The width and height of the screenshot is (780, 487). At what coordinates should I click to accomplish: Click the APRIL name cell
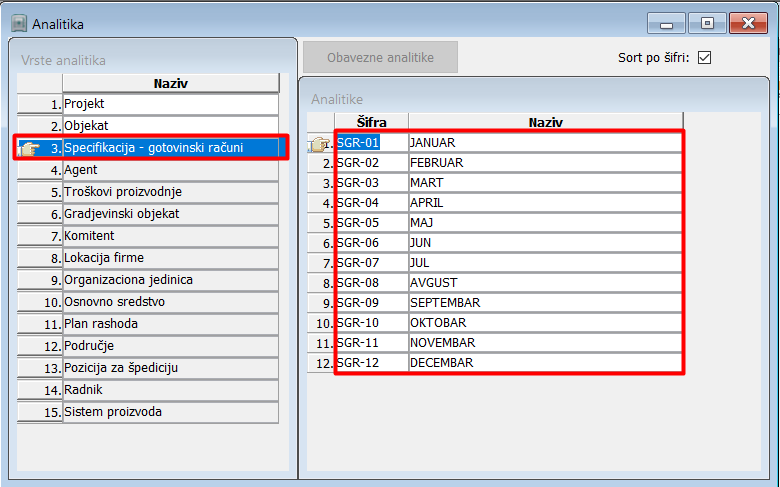[546, 203]
